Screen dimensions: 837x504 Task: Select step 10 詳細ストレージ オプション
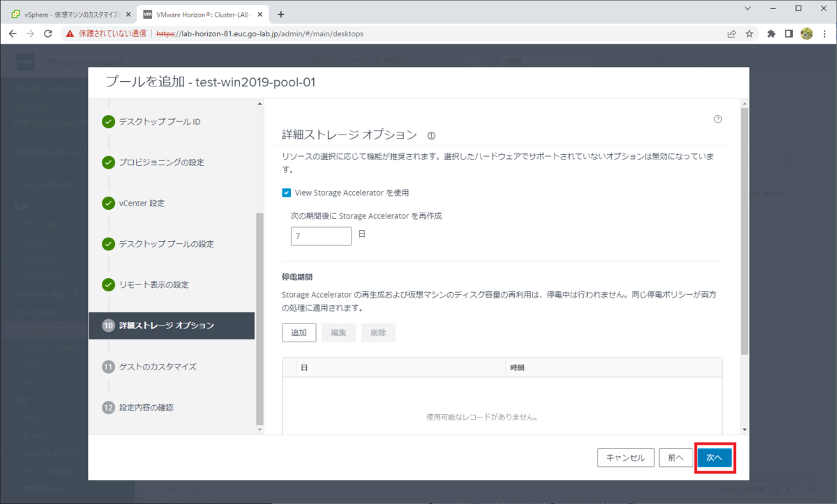pos(172,326)
